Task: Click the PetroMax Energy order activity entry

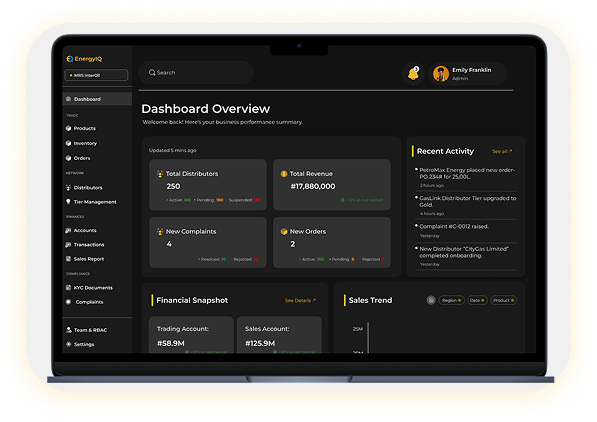Action: pos(466,177)
